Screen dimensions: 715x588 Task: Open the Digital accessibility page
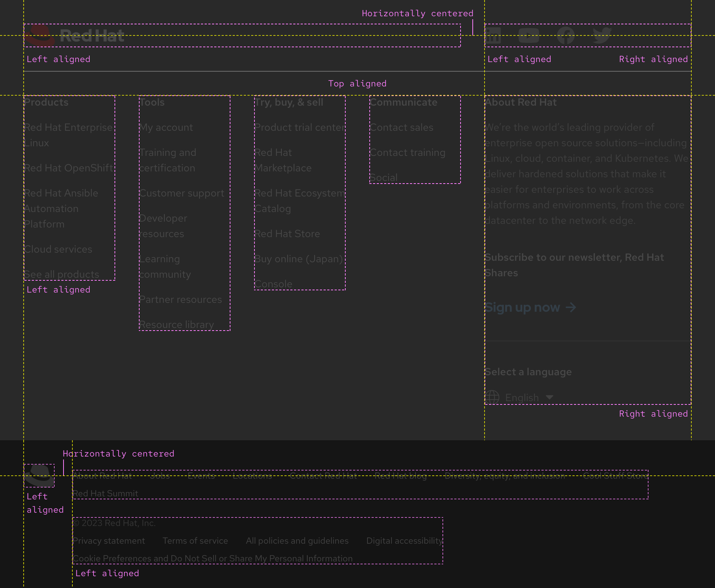coord(404,541)
